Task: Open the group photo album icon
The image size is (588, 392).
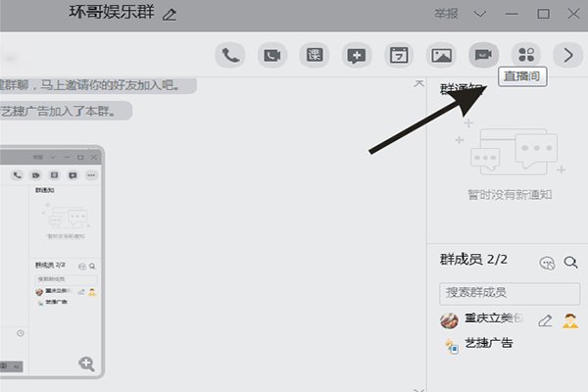Action: 441,55
